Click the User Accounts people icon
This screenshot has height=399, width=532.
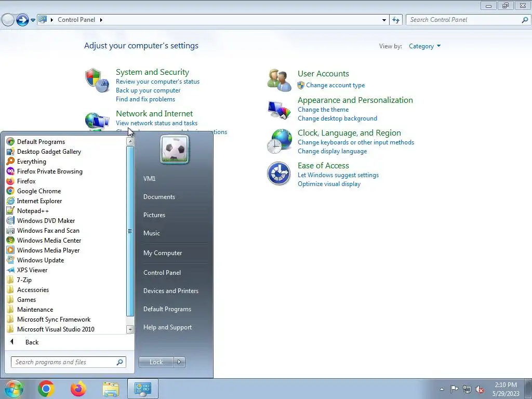279,80
